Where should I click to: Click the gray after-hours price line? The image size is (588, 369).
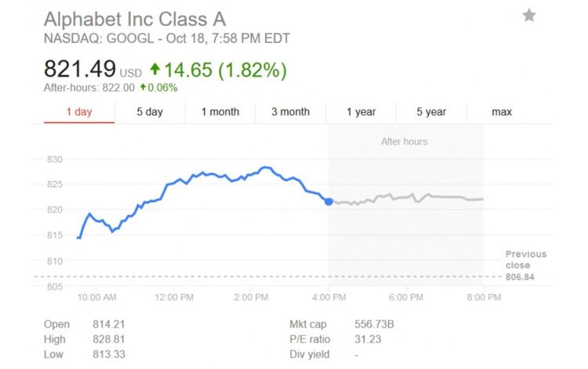408,197
